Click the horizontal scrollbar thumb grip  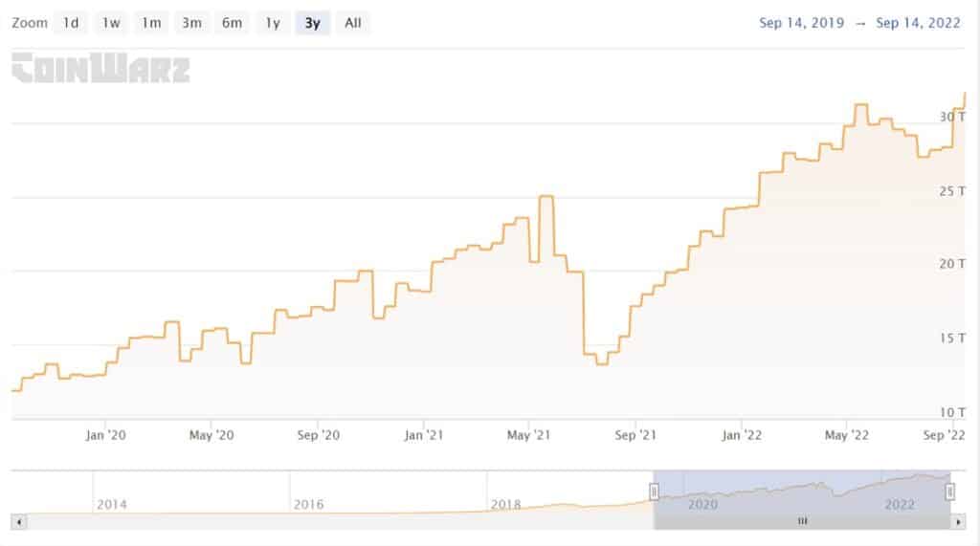(802, 521)
